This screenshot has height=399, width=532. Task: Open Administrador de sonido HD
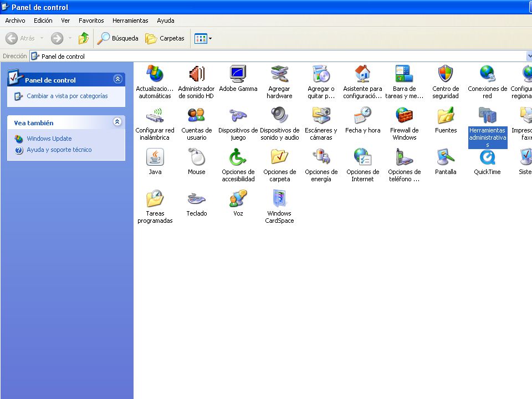(196, 74)
